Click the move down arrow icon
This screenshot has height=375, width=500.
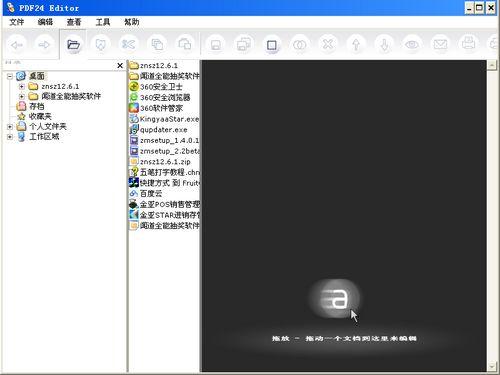pos(384,45)
